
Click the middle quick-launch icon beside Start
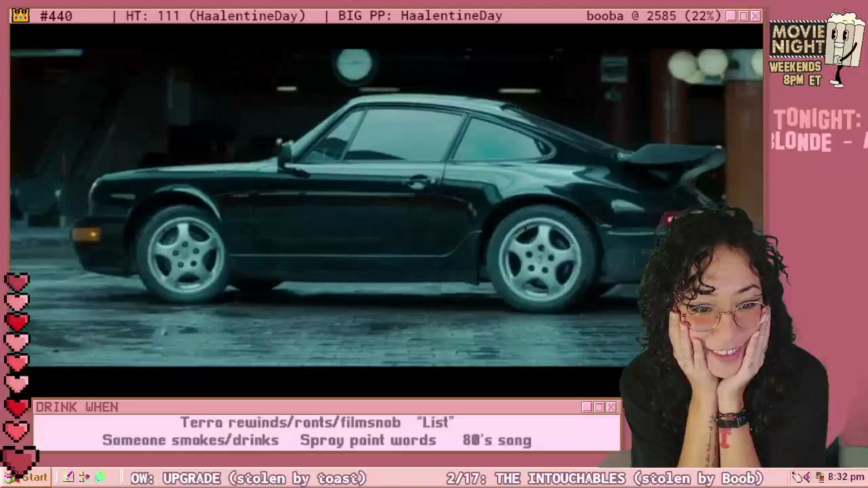point(84,477)
